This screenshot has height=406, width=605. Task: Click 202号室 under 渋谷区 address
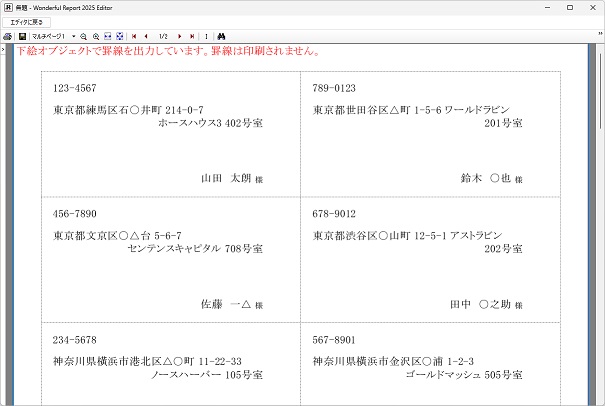pos(504,249)
